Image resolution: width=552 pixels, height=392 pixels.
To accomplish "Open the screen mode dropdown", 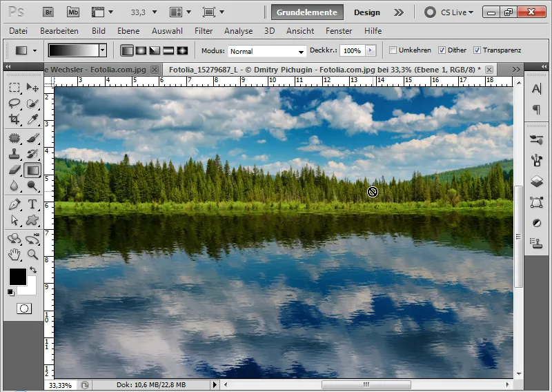I will pyautogui.click(x=221, y=12).
